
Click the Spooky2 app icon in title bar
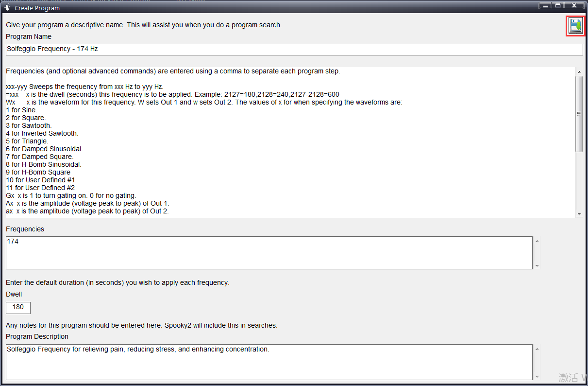tap(7, 7)
